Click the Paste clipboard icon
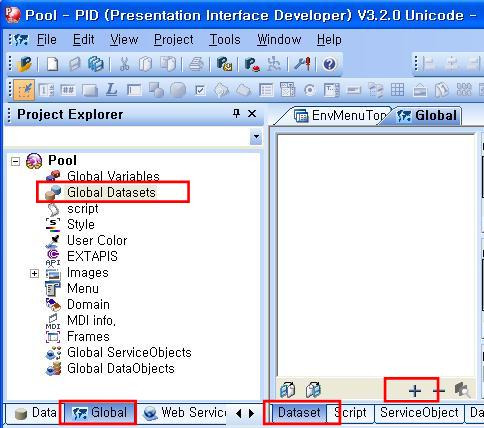 pos(168,64)
